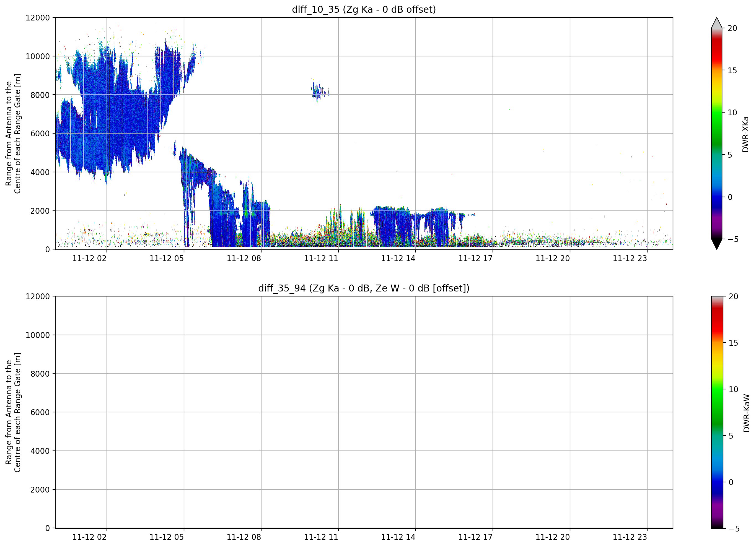Viewport: 756px width, 547px height.
Task: Click the top plot x-tick '11-12 11'
Action: coord(321,259)
